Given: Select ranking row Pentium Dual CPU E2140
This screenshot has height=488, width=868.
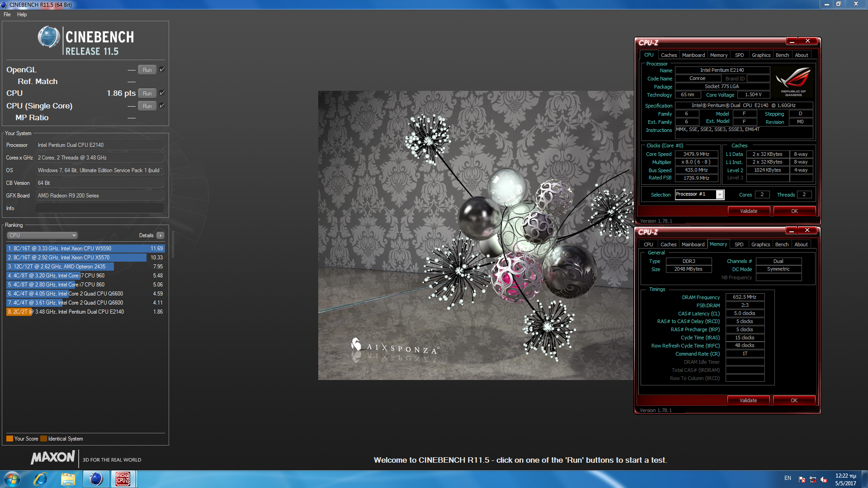Looking at the screenshot, I should tap(85, 312).
